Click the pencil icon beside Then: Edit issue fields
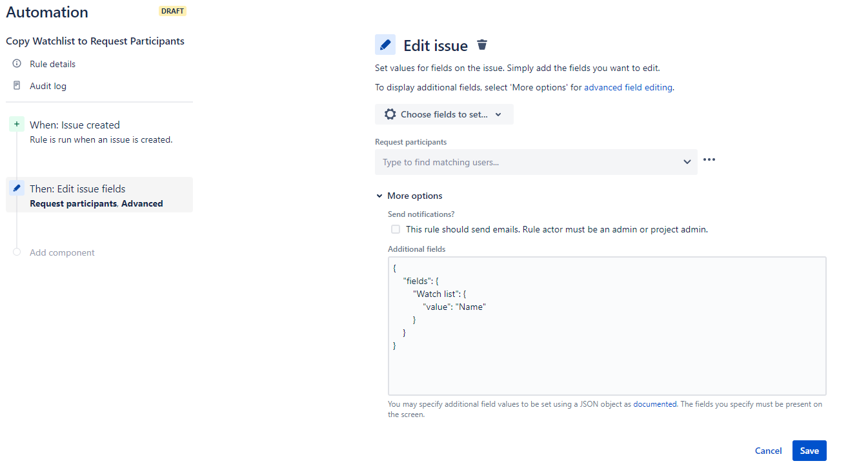868x470 pixels. pyautogui.click(x=16, y=188)
